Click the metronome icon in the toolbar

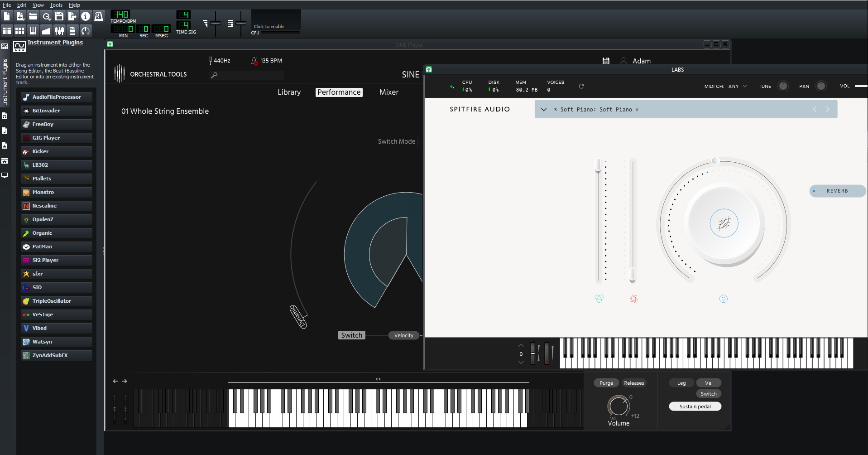(x=99, y=17)
